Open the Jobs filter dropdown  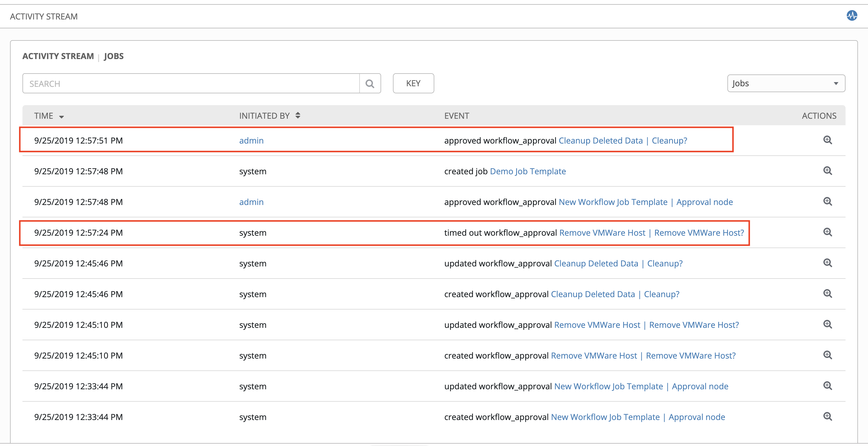click(786, 83)
